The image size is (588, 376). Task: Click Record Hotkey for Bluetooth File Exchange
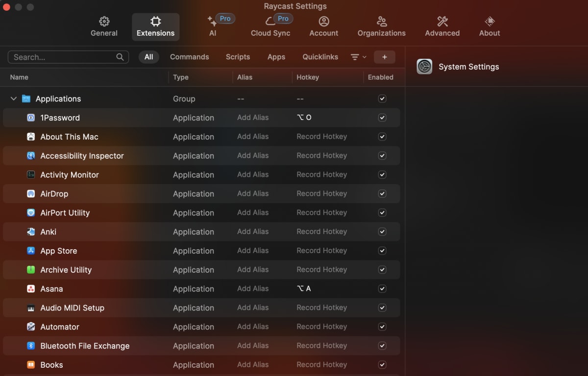[x=321, y=346]
